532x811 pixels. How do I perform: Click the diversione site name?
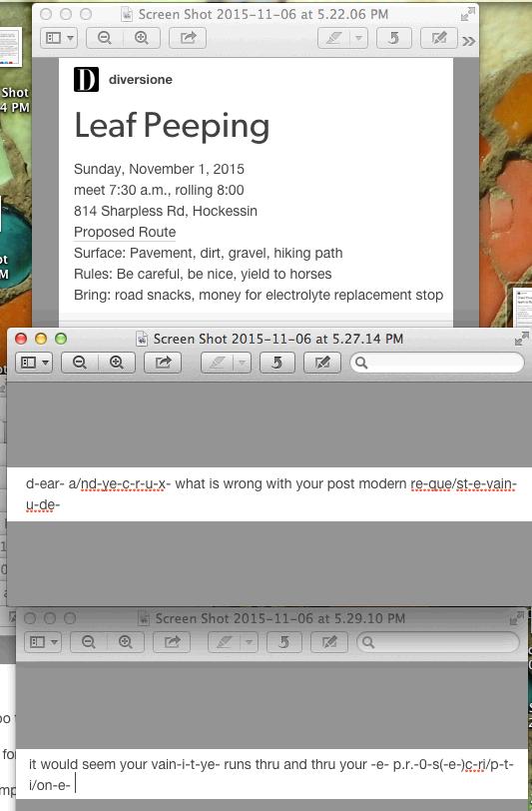tap(141, 80)
